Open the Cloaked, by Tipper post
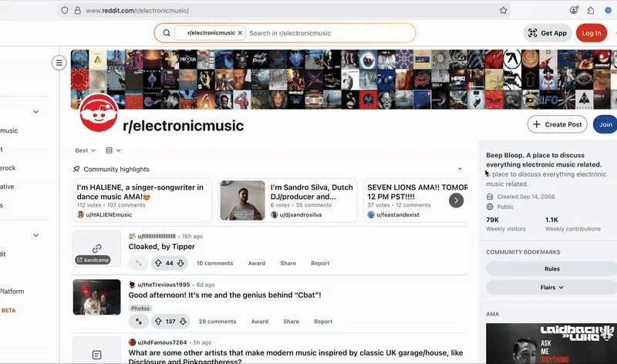The height and width of the screenshot is (364, 617). tap(162, 246)
